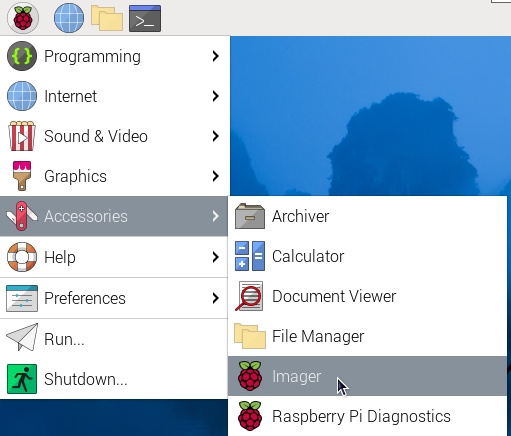Click the Help lifebuoy icon
The height and width of the screenshot is (436, 511).
click(x=22, y=257)
